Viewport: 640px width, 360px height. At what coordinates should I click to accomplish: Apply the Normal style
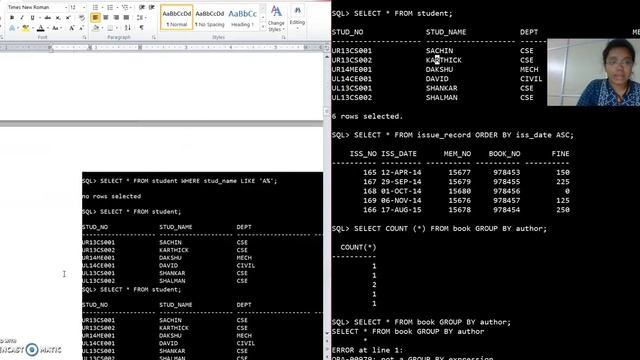(176, 18)
